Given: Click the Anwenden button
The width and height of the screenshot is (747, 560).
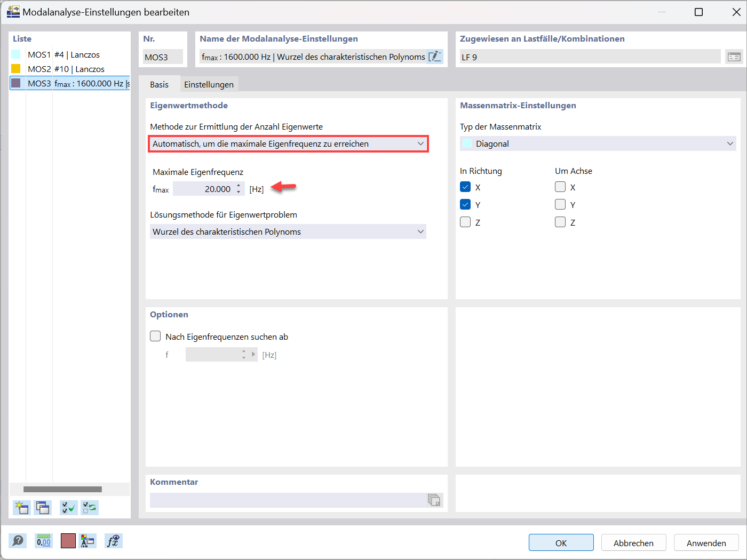Looking at the screenshot, I should click(706, 542).
